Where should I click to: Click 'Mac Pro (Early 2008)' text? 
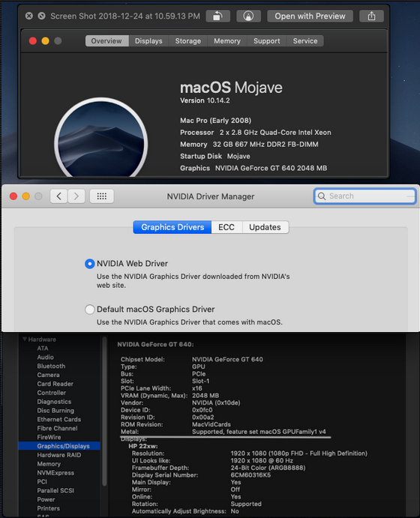coord(215,121)
